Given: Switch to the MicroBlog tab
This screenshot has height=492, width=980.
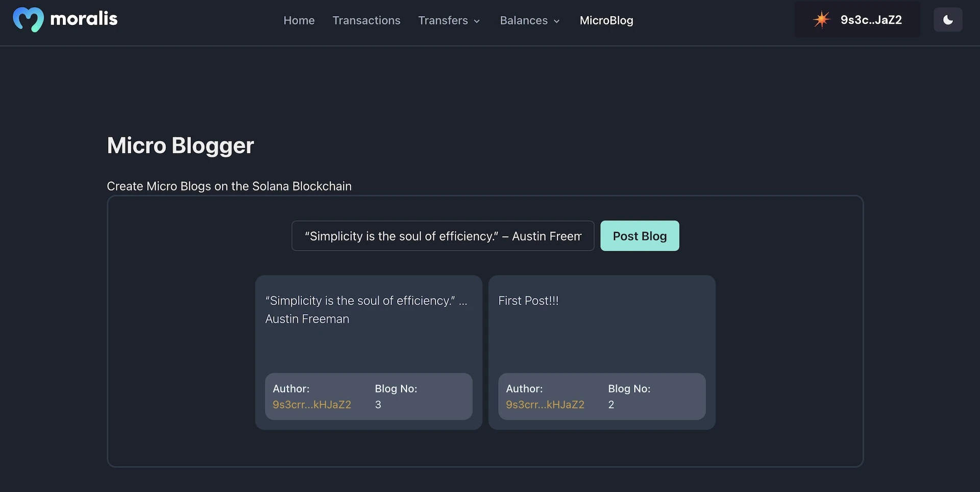Looking at the screenshot, I should [606, 20].
